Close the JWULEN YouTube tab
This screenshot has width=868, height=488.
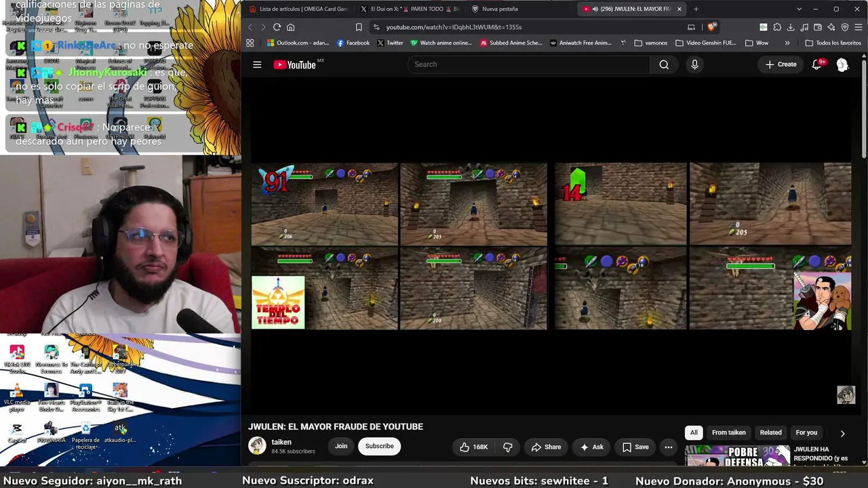[x=679, y=9]
